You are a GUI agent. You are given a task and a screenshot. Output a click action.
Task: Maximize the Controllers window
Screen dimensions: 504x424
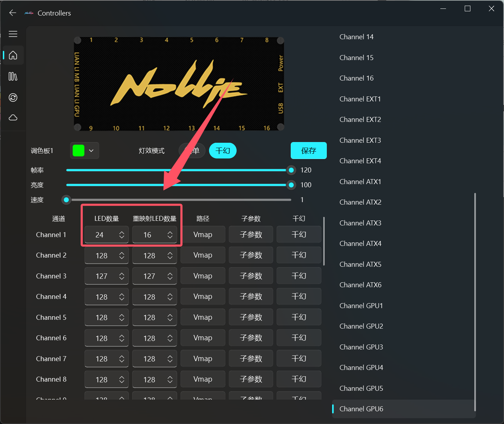tap(467, 8)
